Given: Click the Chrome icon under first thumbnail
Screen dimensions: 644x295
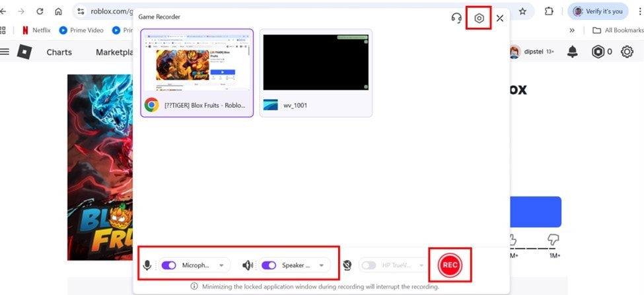Looking at the screenshot, I should click(x=151, y=105).
